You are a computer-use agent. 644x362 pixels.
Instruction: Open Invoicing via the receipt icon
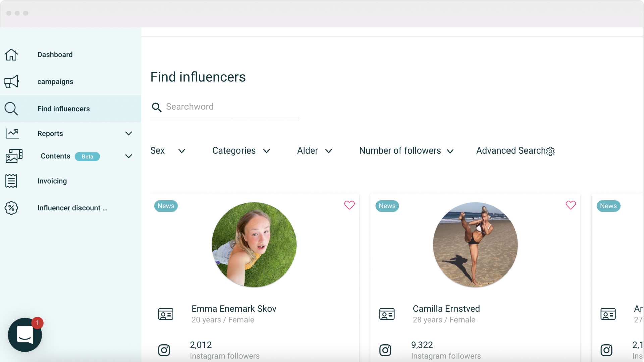pyautogui.click(x=11, y=181)
